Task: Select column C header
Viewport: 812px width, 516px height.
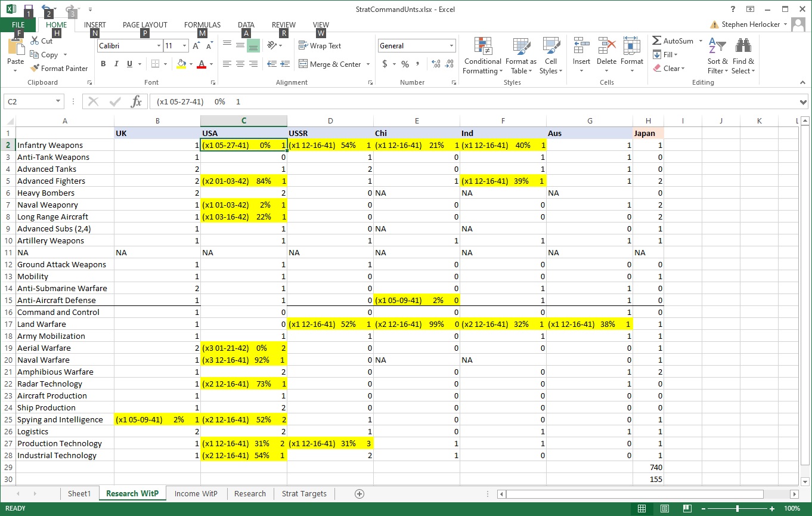Action: pos(243,121)
